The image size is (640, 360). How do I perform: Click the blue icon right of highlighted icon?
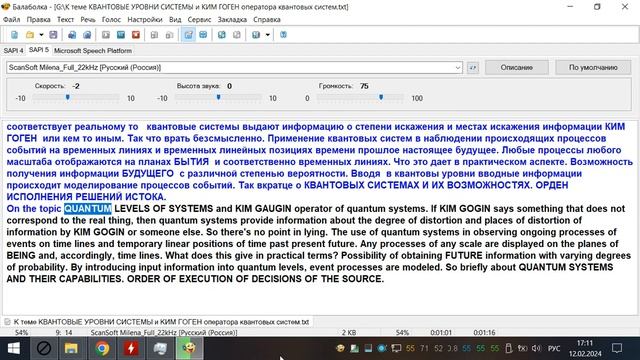pyautogui.click(x=203, y=35)
